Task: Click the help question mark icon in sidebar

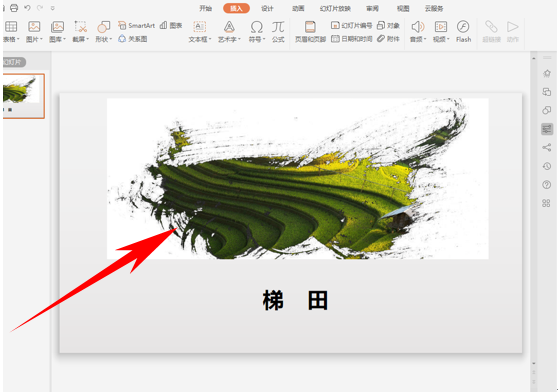Action: (547, 185)
